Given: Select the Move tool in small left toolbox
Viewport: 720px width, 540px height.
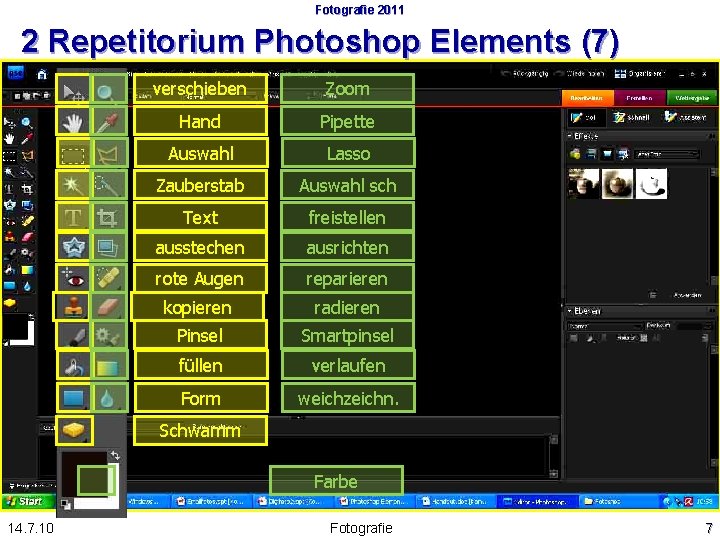Looking at the screenshot, I should click(9, 123).
